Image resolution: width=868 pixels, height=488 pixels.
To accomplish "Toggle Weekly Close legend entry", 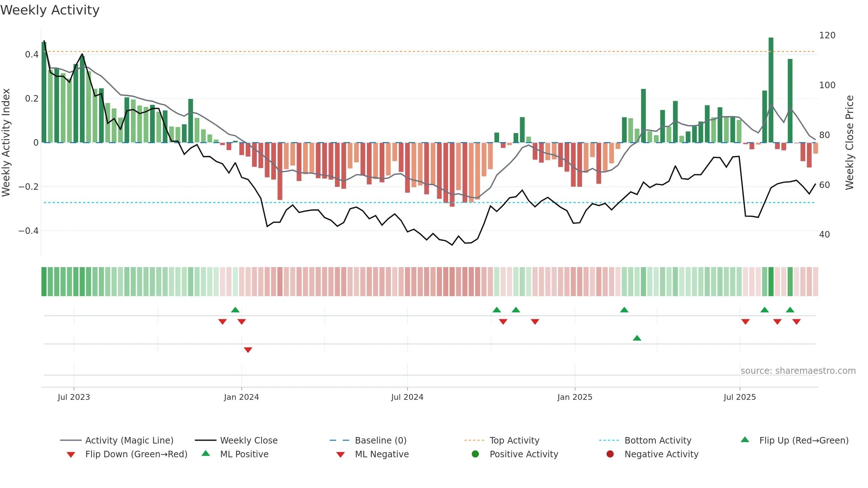I will tap(236, 440).
